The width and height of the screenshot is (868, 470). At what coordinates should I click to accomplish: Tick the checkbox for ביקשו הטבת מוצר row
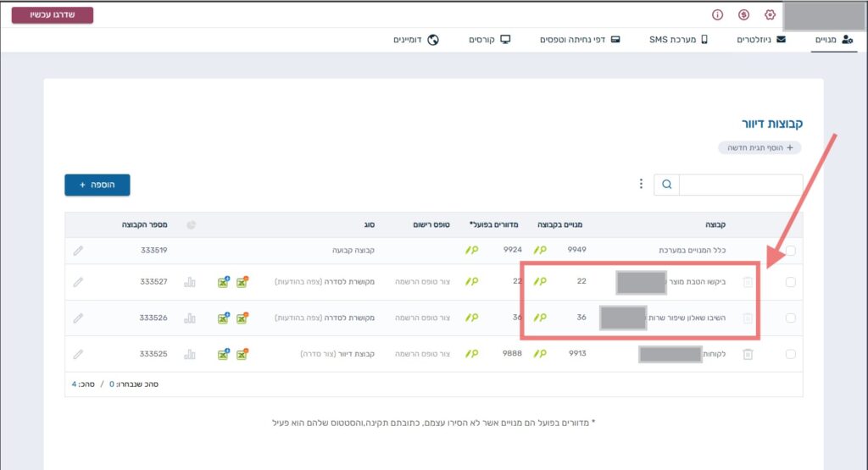[790, 283]
